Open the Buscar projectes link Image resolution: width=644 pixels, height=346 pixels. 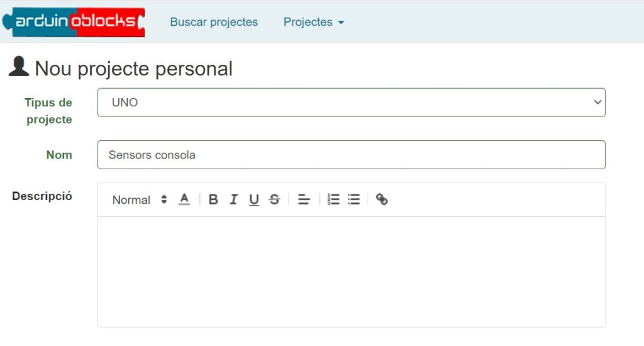pyautogui.click(x=214, y=22)
